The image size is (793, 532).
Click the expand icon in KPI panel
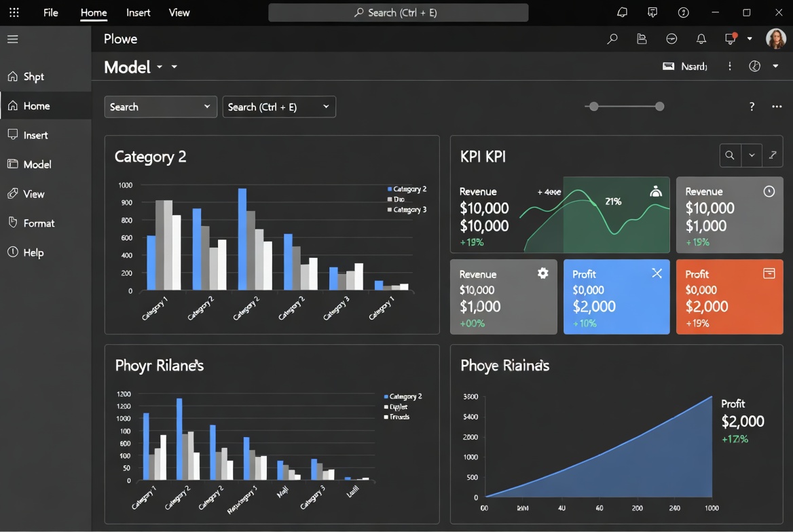tap(773, 155)
